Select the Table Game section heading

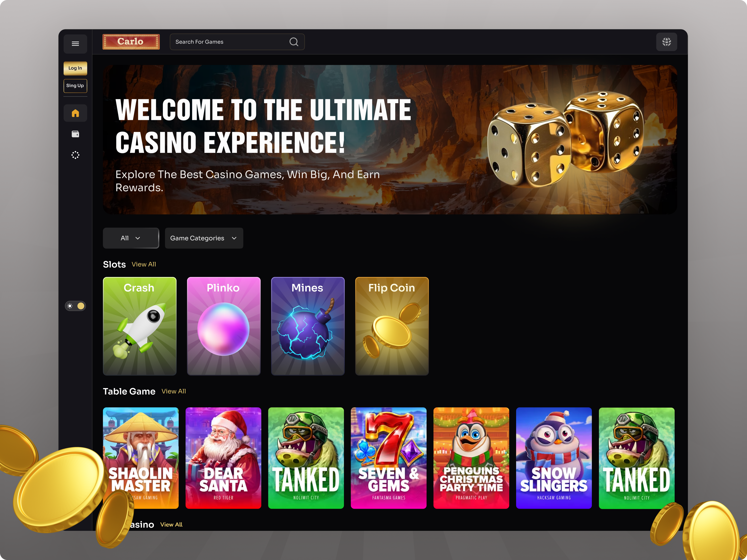coord(129,391)
